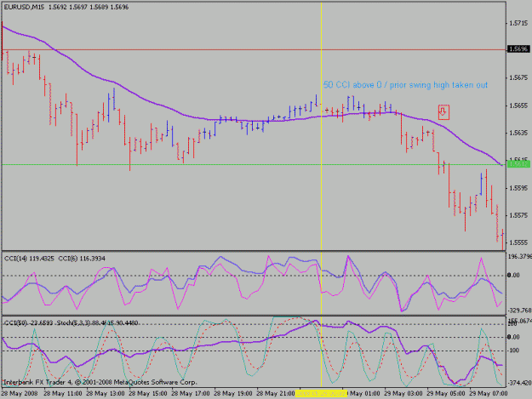Click the 1.5655 price axis label
532x399 pixels.
tap(518, 105)
